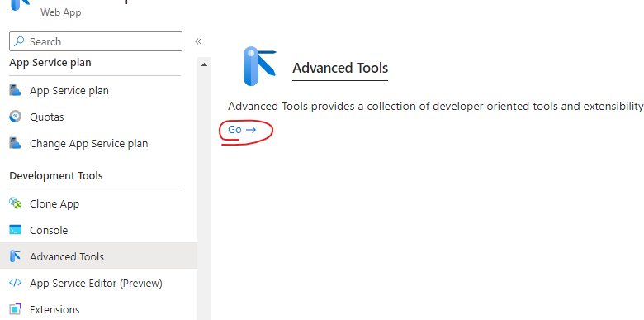
Task: Click the Clone App icon
Action: point(15,203)
